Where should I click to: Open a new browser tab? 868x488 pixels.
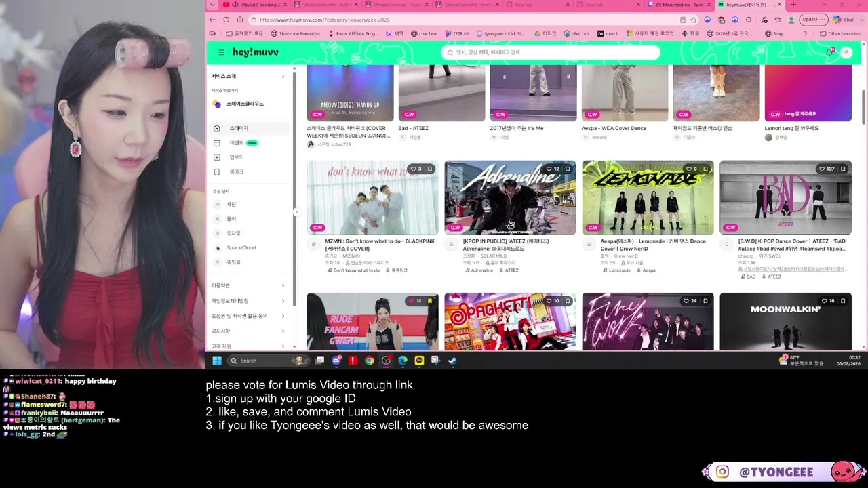793,5
